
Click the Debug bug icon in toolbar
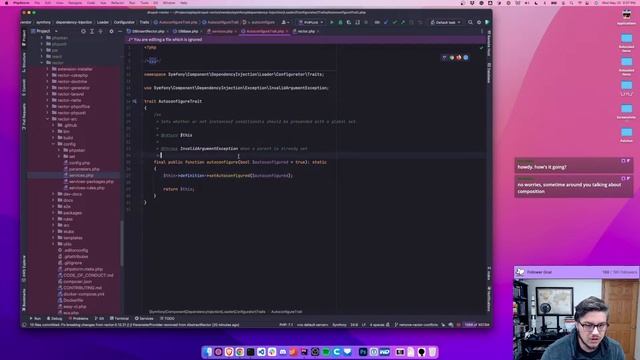coord(340,22)
